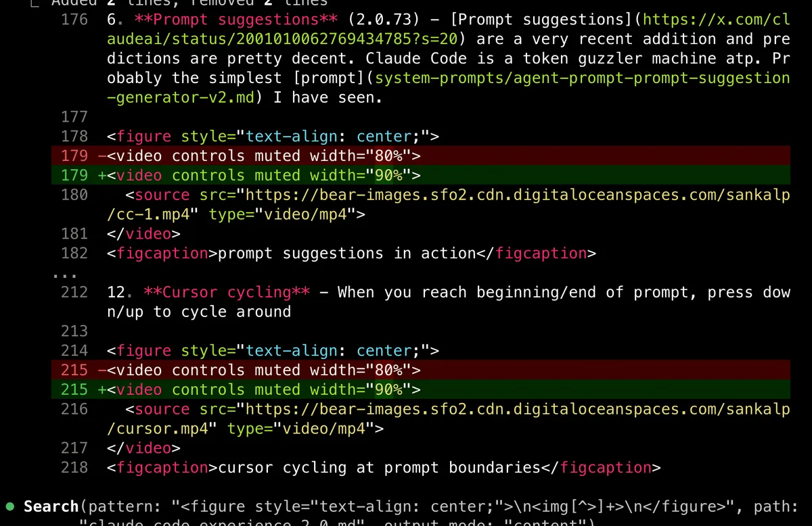Select the Search tool invocation text
The height and width of the screenshot is (526, 812).
tap(51, 506)
